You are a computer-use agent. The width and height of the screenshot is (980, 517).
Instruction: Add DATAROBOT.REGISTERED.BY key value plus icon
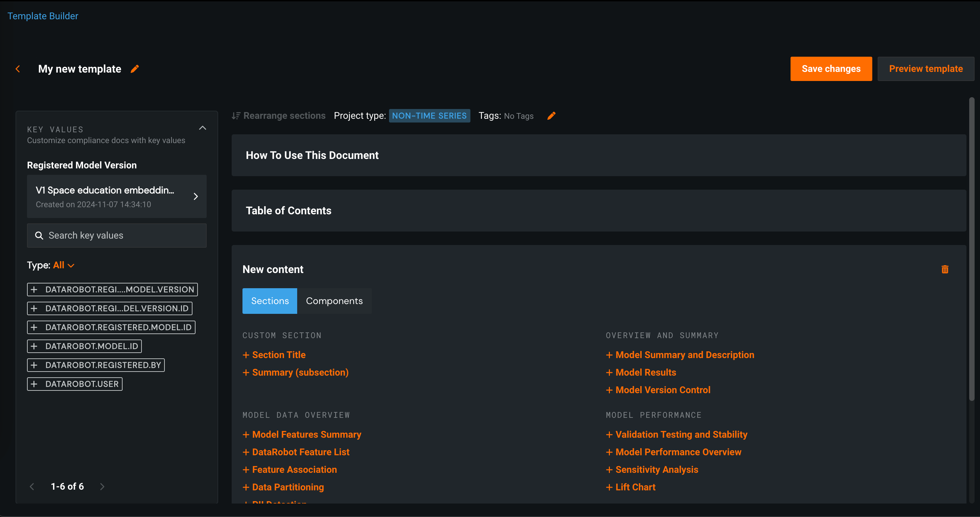click(34, 365)
